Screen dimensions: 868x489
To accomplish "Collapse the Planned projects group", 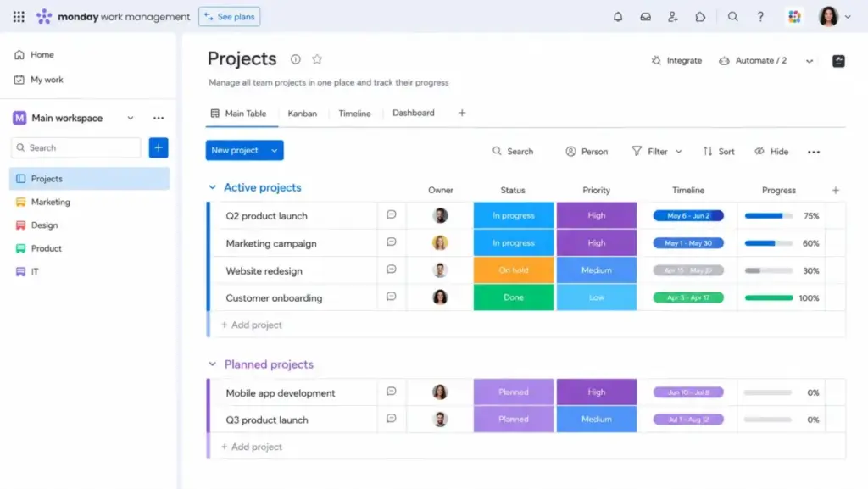I will point(212,364).
